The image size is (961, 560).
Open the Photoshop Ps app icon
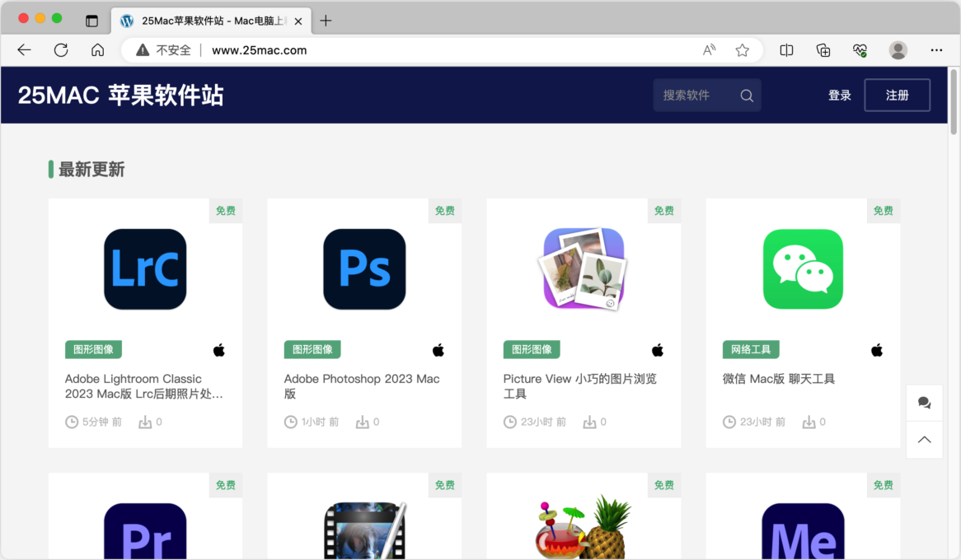click(x=364, y=269)
